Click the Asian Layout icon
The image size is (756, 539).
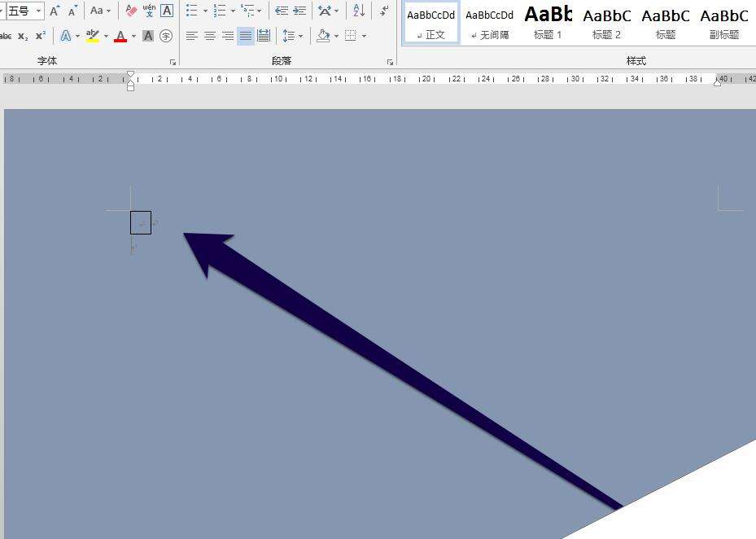(325, 11)
